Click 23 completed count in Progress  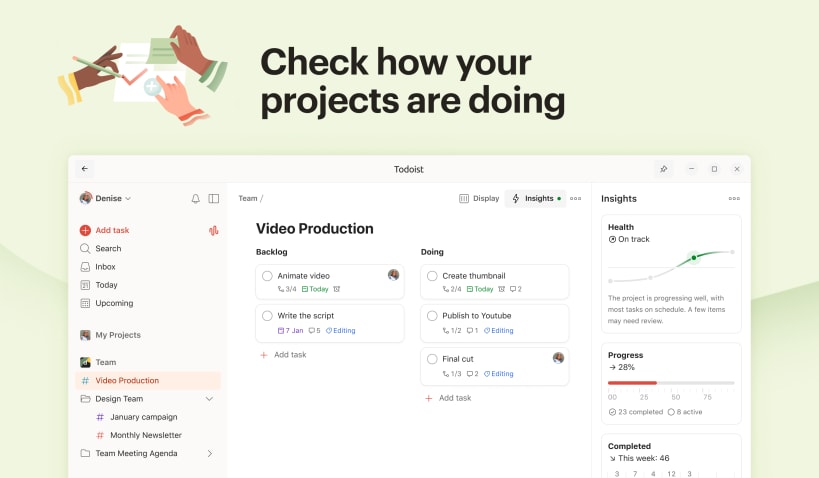(636, 412)
